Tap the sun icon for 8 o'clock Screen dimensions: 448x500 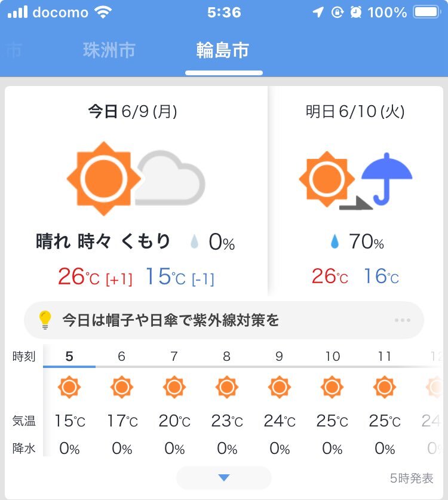click(x=227, y=387)
